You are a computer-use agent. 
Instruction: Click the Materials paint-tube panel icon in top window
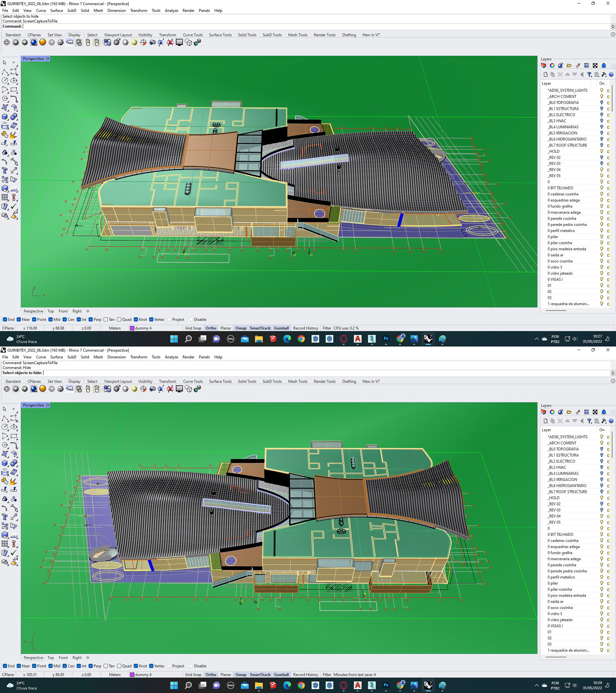[578, 65]
